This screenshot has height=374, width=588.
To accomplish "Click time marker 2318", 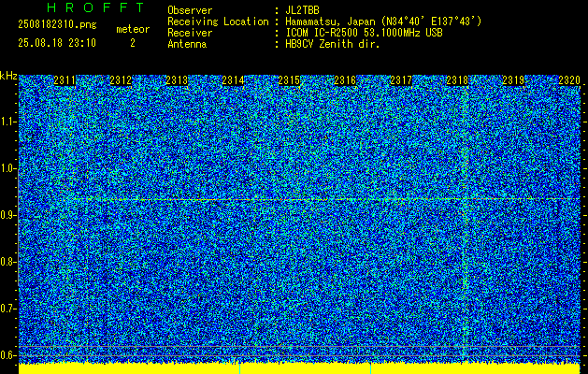I will click(457, 80).
